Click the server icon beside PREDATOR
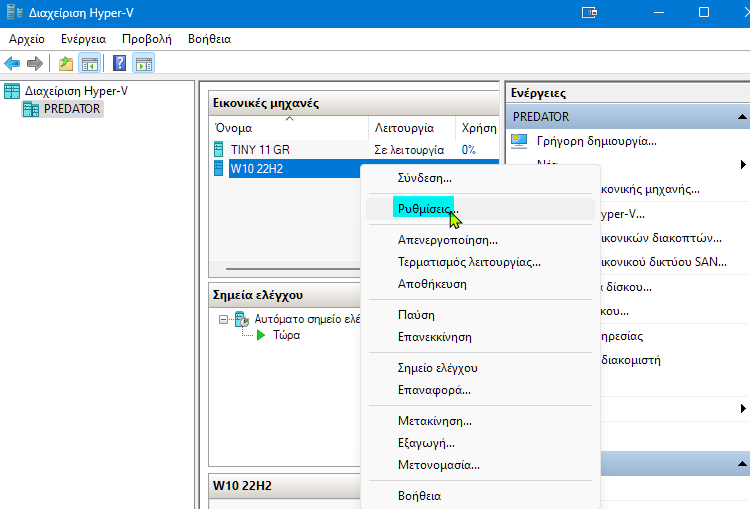The width and height of the screenshot is (750, 509). pyautogui.click(x=31, y=109)
